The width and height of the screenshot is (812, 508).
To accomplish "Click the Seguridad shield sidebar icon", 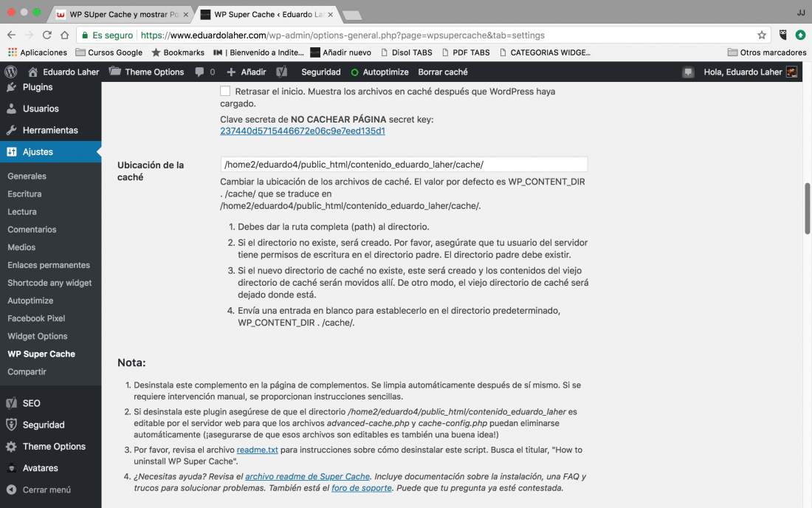I will click(x=11, y=425).
